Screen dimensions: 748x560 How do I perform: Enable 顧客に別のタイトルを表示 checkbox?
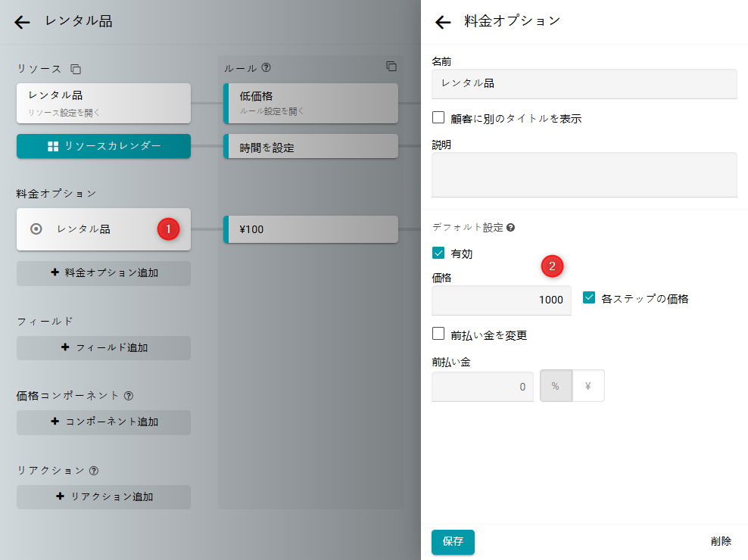438,117
